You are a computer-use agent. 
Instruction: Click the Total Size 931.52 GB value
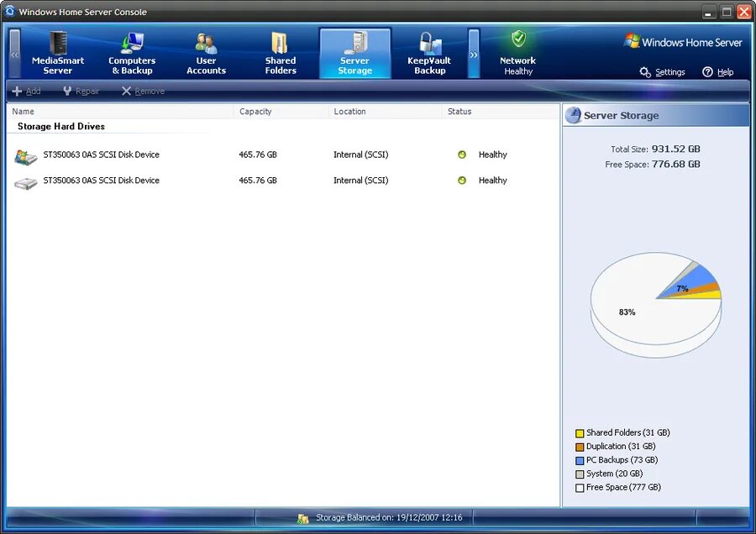tap(675, 149)
